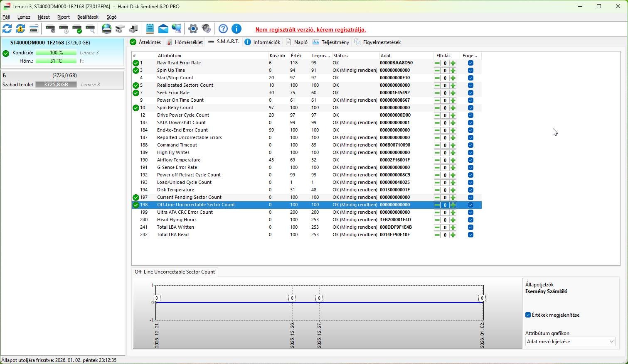Toggle enable checkbox for Start/Stop Count
Screen dimensions: 628x364
(x=470, y=78)
